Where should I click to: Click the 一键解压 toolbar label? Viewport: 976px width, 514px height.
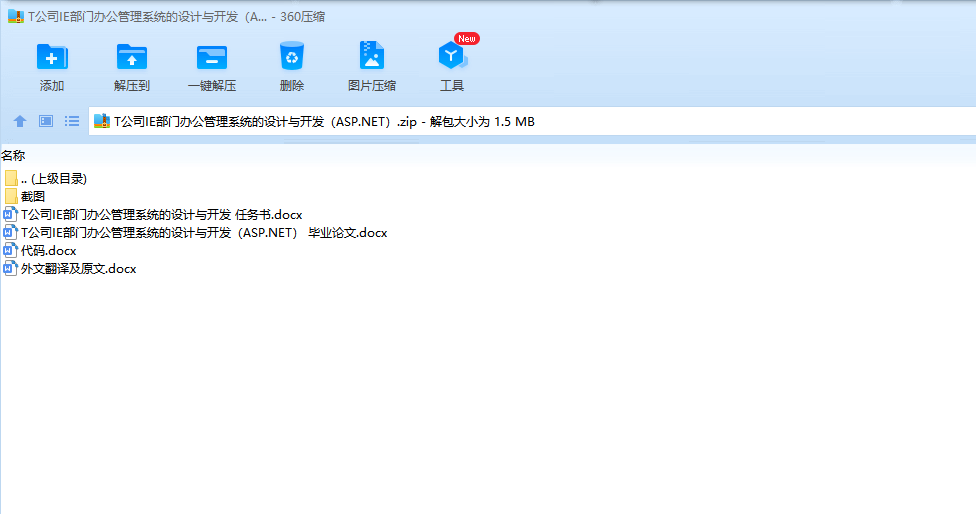coord(212,86)
